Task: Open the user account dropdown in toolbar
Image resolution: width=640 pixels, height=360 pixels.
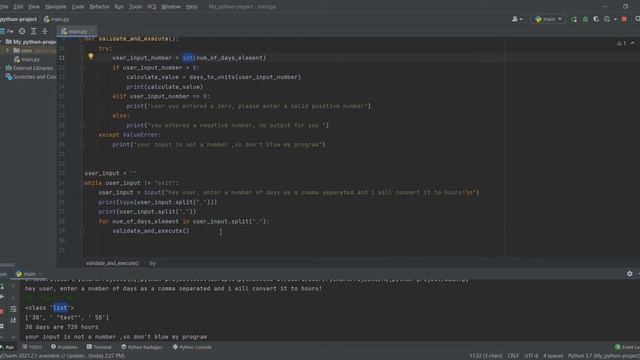Action: pyautogui.click(x=517, y=19)
